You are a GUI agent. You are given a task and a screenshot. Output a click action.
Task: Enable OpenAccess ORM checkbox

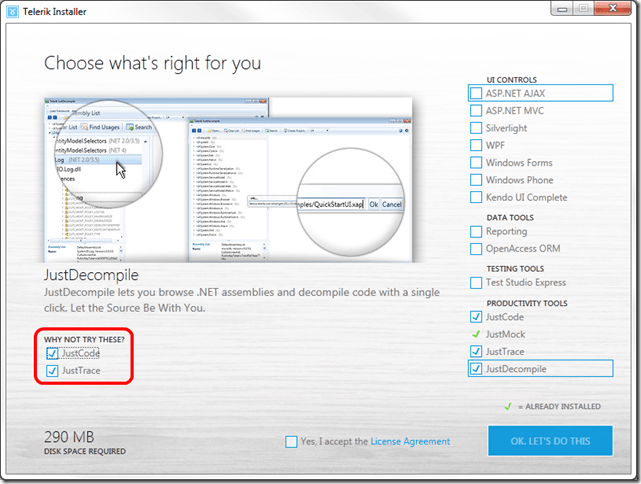pos(476,249)
